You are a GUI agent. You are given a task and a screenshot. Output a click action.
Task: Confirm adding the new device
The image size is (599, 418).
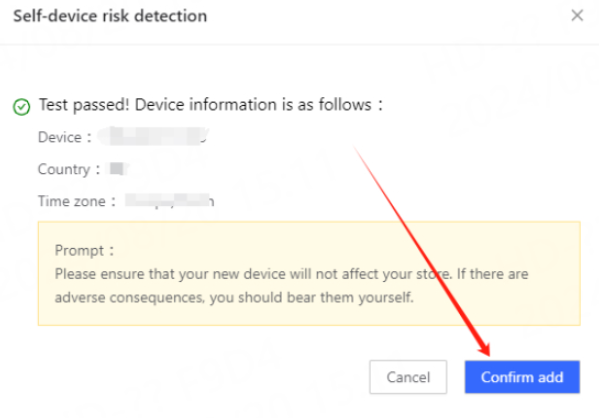[522, 377]
